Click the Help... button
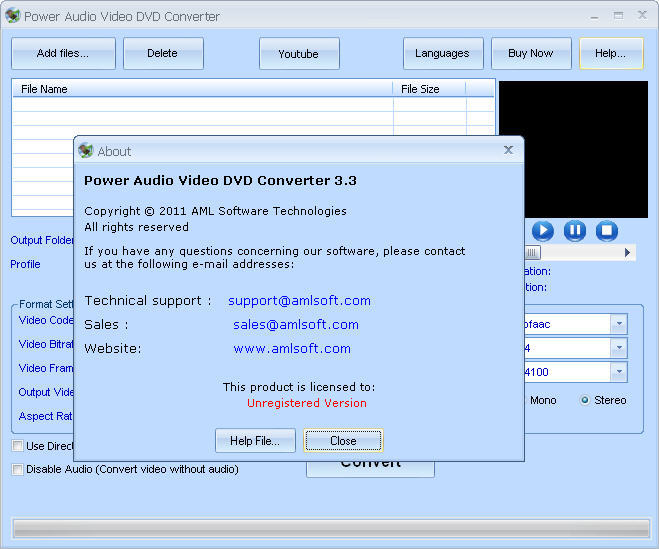 click(x=611, y=53)
